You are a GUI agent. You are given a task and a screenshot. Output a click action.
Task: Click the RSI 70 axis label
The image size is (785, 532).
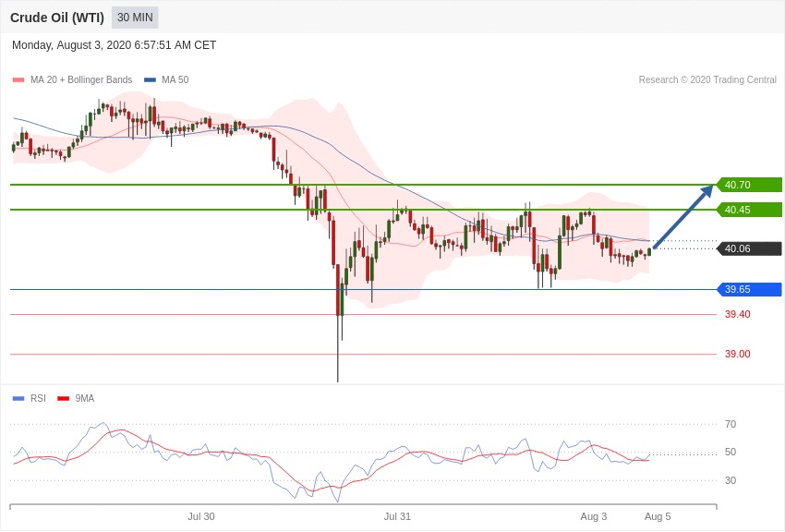(x=731, y=424)
